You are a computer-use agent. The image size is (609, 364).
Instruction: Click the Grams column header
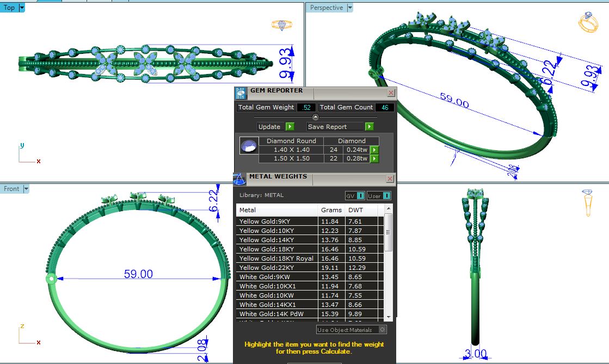pyautogui.click(x=331, y=210)
